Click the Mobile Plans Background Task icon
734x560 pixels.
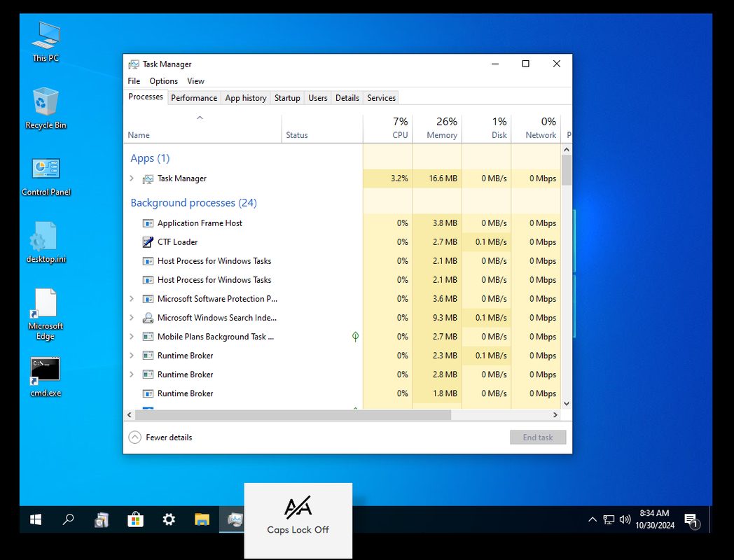click(148, 337)
